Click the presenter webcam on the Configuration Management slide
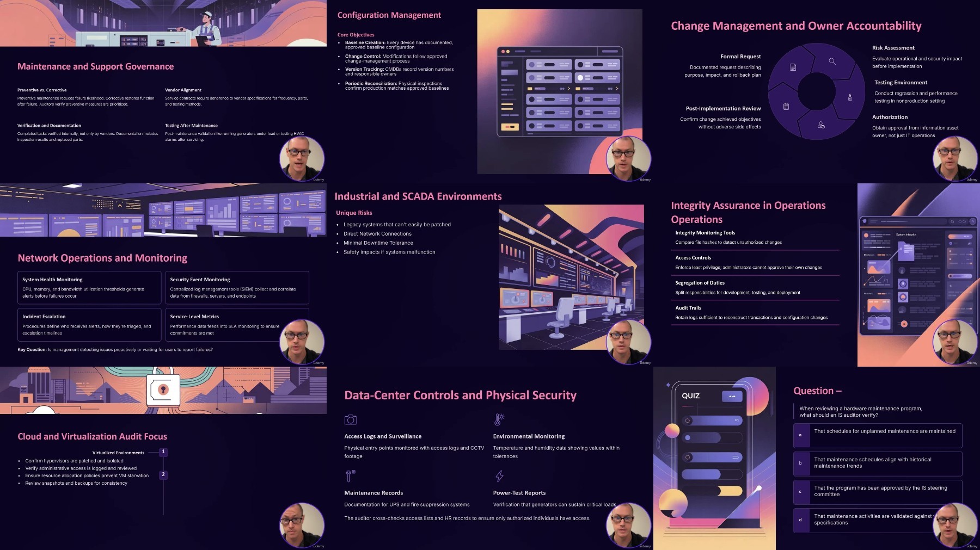980x550 pixels. pos(629,158)
